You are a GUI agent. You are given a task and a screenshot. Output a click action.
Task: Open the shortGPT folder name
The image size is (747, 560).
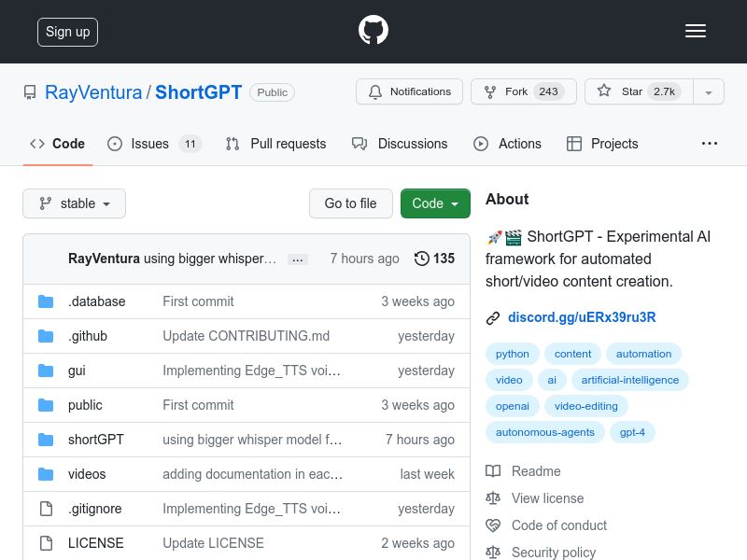pyautogui.click(x=96, y=440)
